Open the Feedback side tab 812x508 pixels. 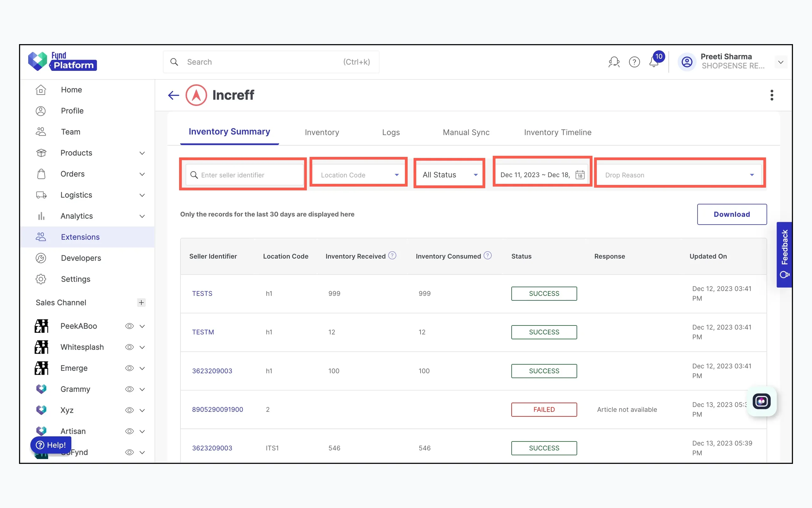[x=784, y=254]
